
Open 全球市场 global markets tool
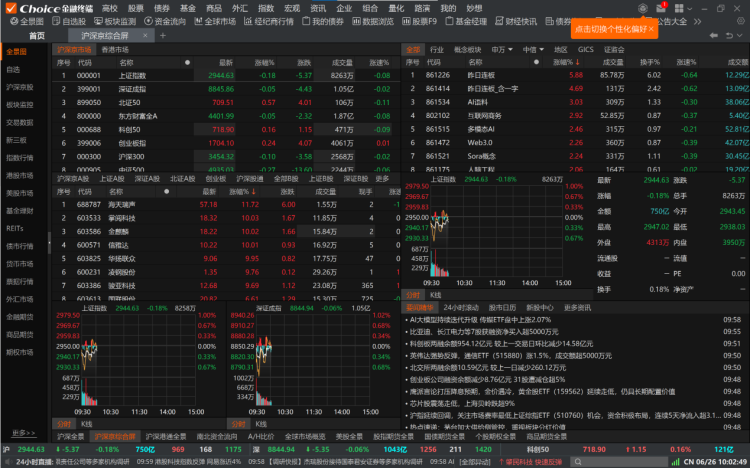[215, 22]
